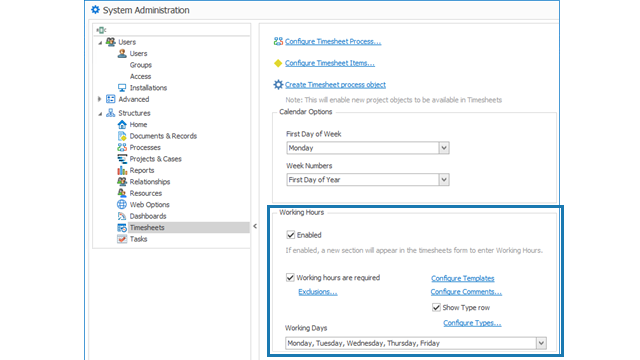Screen dimensions: 640x360
Task: Open the Configure Timesheet Process link
Action: [333, 41]
